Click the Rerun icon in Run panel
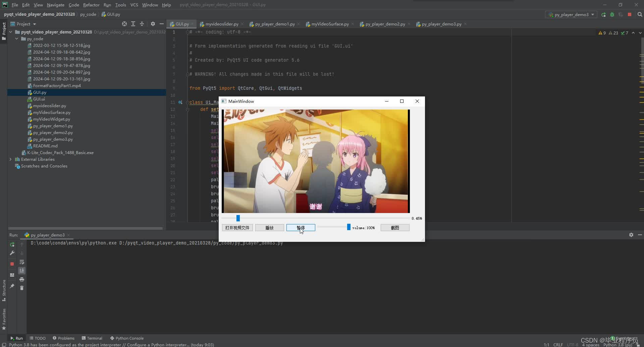The image size is (644, 347). (x=12, y=245)
